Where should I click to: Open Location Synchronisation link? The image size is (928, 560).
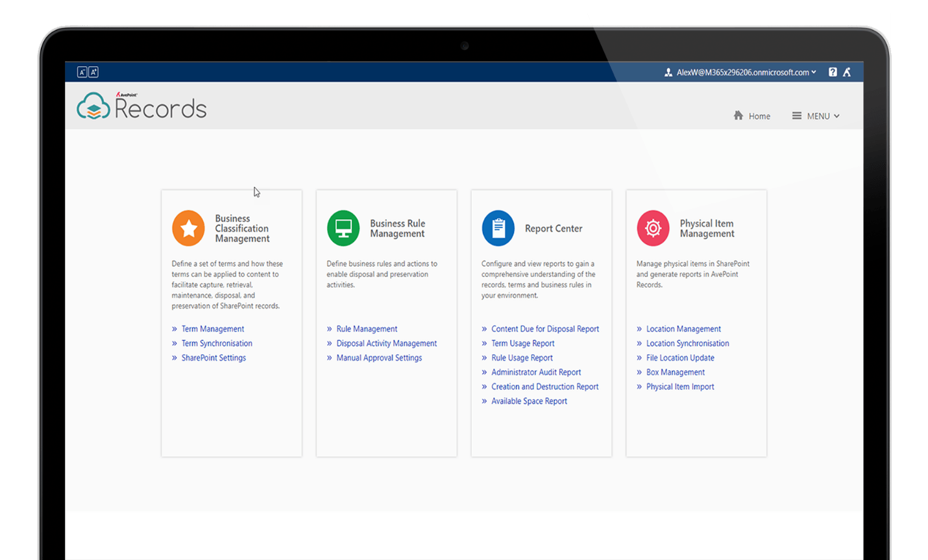click(x=687, y=343)
